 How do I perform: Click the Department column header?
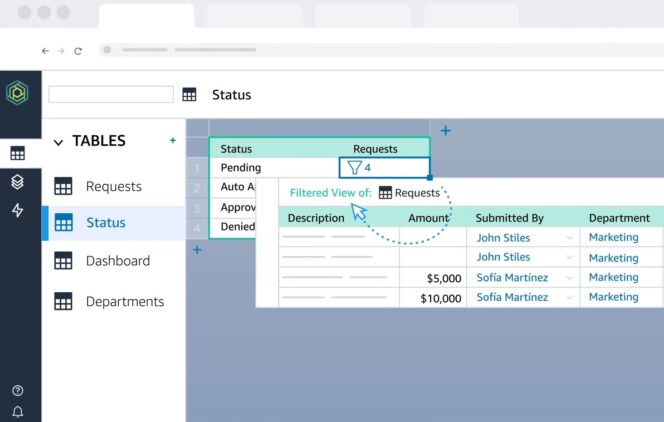click(619, 218)
